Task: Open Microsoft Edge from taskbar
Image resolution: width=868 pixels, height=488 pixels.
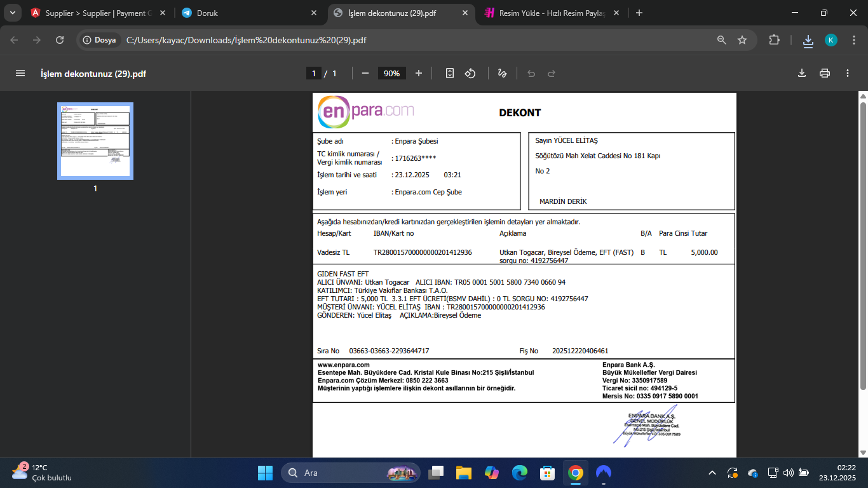Action: click(520, 473)
